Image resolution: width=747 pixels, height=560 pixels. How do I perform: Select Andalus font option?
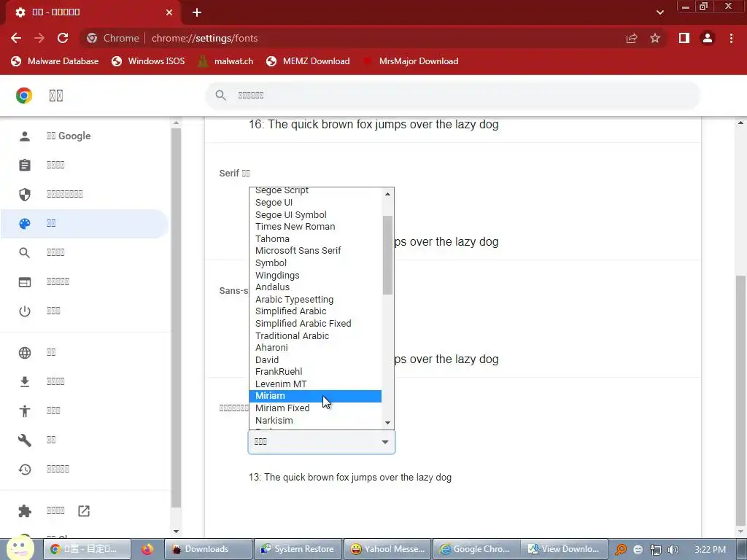[x=315, y=287]
